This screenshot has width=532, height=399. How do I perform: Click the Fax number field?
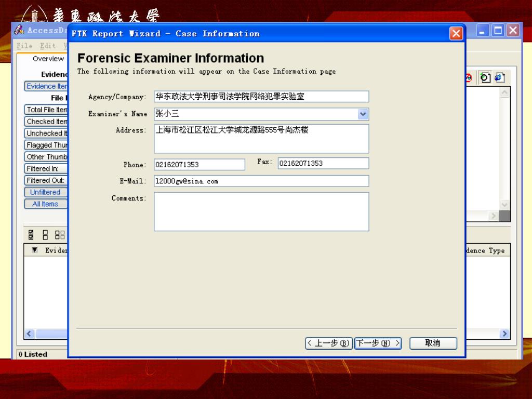click(323, 163)
